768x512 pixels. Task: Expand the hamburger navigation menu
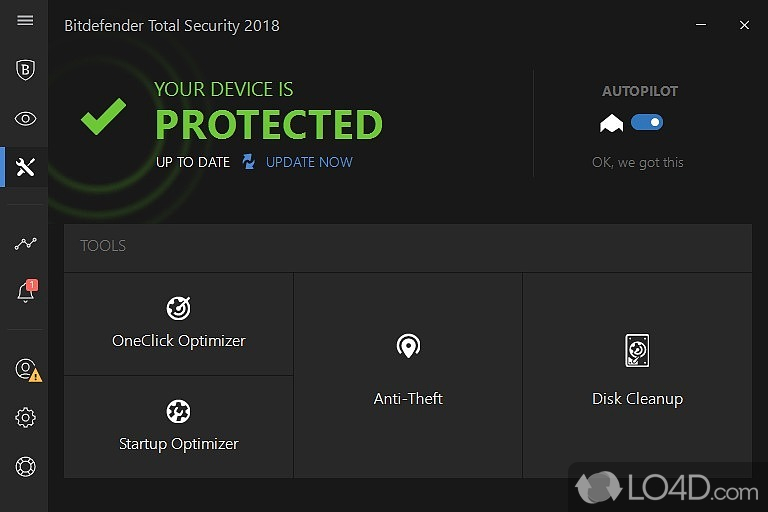point(26,21)
